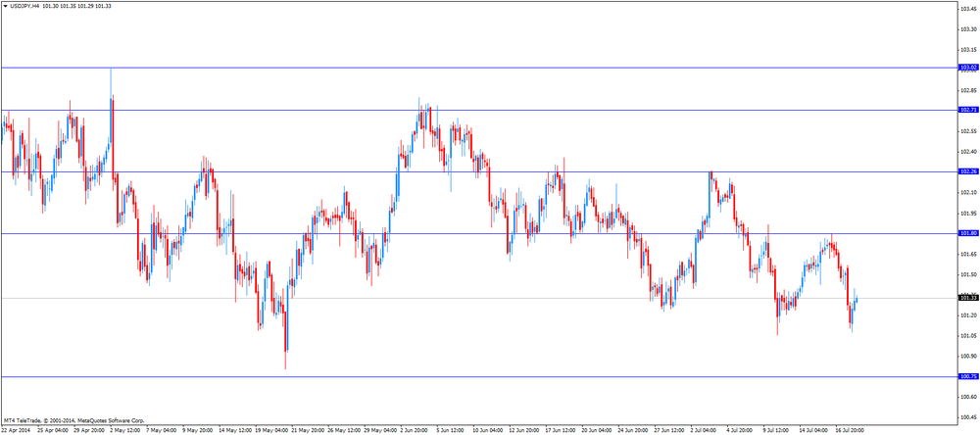This screenshot has width=980, height=435.
Task: Click the current price label 101.33
Action: coord(968,298)
